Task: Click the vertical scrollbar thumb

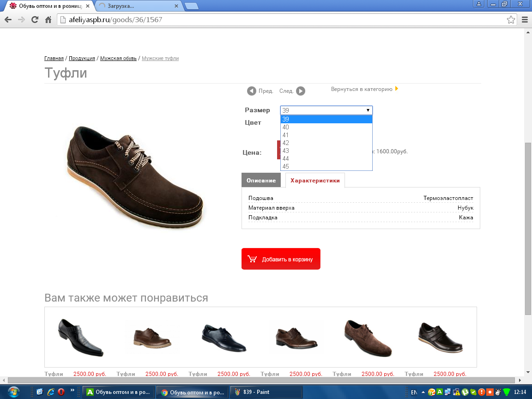Action: 527,229
